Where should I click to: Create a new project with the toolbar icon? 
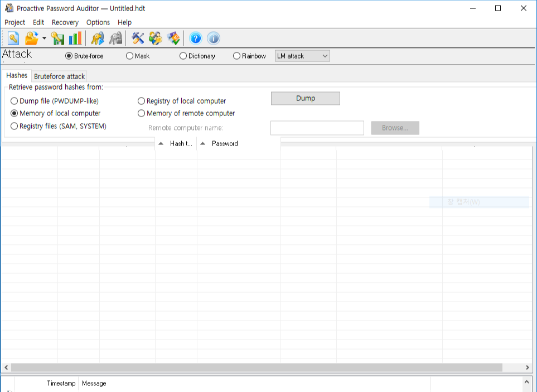coord(13,38)
